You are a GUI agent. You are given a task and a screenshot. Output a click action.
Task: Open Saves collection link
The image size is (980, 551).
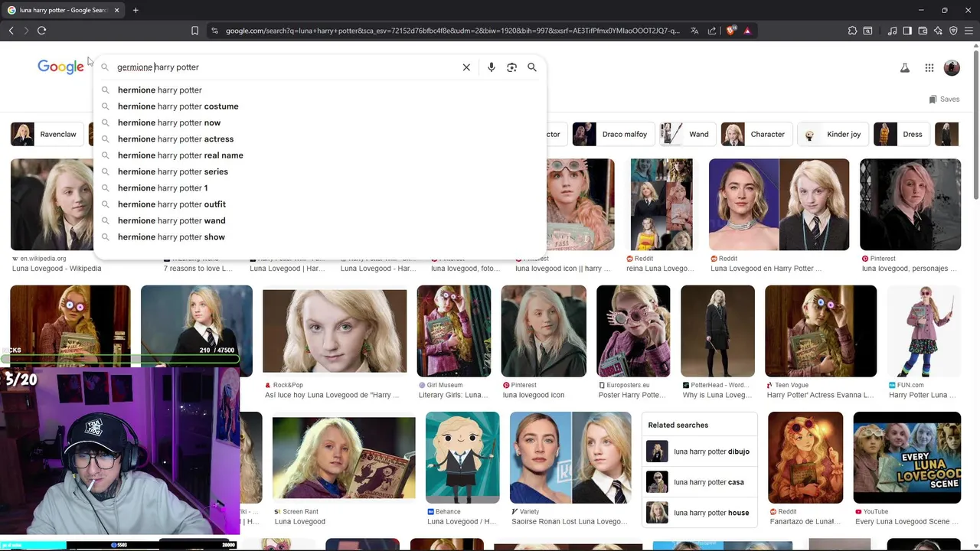[944, 99]
